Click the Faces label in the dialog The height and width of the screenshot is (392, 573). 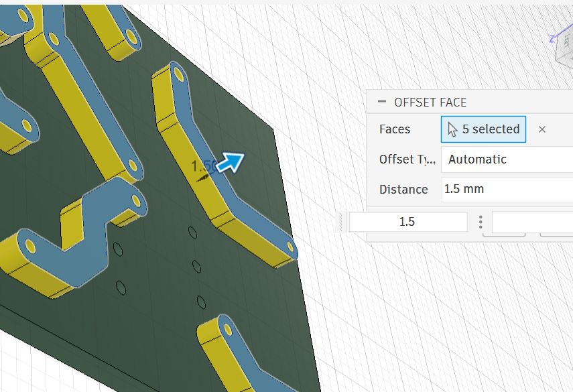[x=395, y=129]
